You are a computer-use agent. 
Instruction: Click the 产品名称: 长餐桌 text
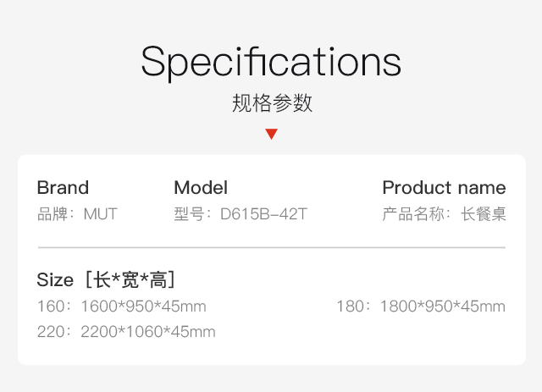pyautogui.click(x=444, y=214)
